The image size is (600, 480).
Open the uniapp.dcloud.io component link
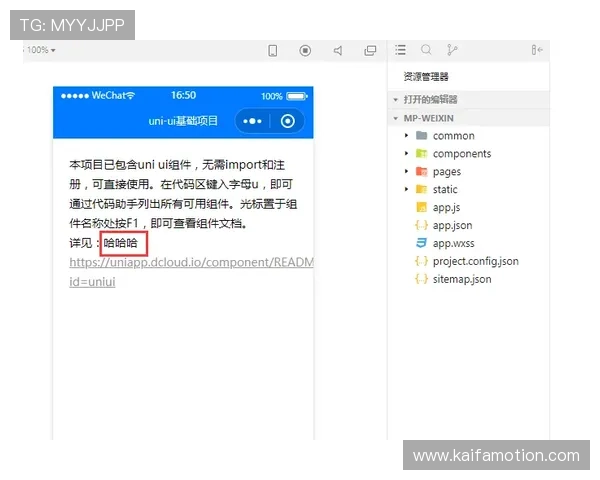[191, 263]
